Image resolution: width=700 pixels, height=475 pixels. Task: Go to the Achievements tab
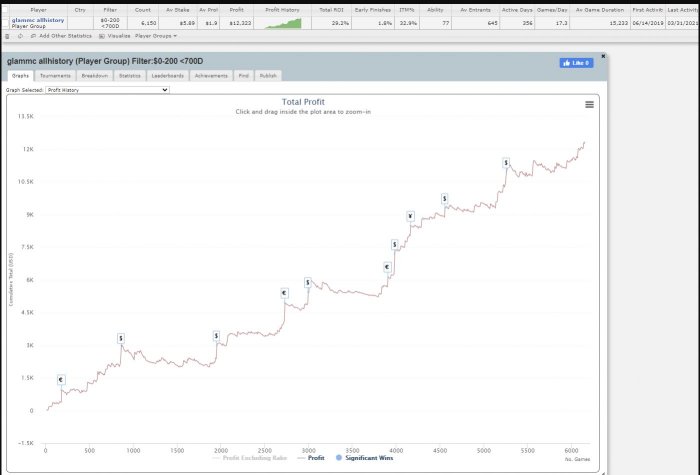[211, 76]
